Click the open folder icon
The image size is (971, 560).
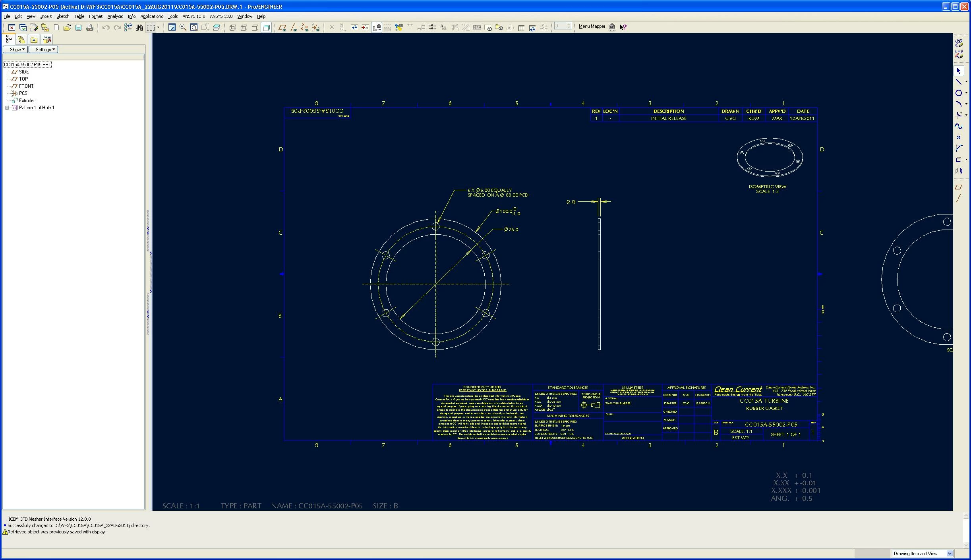click(67, 27)
